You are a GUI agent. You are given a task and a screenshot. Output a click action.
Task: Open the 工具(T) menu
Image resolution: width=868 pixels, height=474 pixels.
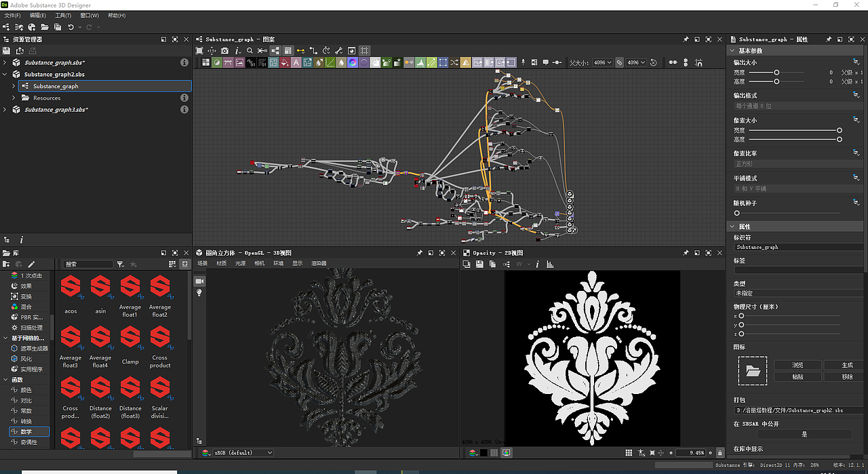pos(62,14)
